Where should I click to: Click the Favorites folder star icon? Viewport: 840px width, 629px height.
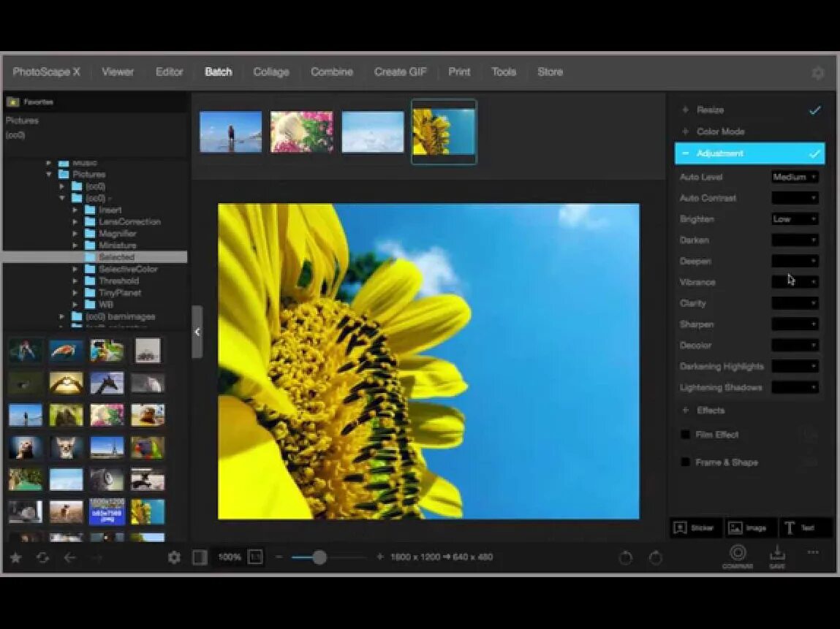(x=13, y=102)
